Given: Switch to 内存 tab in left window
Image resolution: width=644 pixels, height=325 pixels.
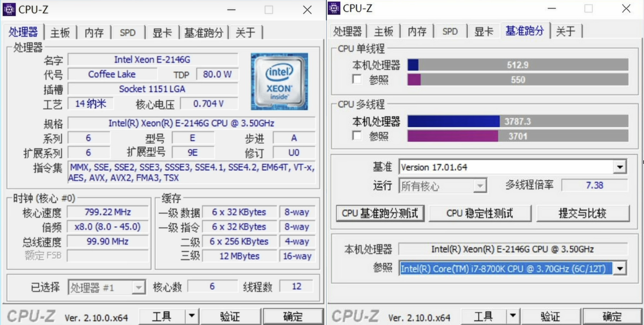Looking at the screenshot, I should point(94,33).
